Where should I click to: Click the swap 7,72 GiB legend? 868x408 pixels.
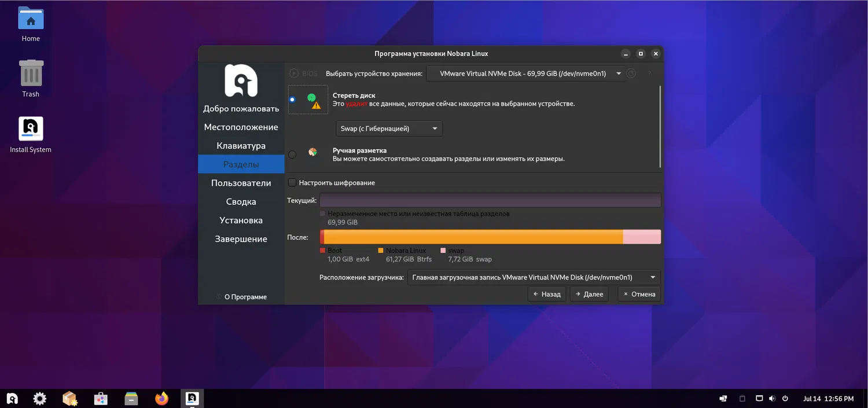click(x=466, y=255)
